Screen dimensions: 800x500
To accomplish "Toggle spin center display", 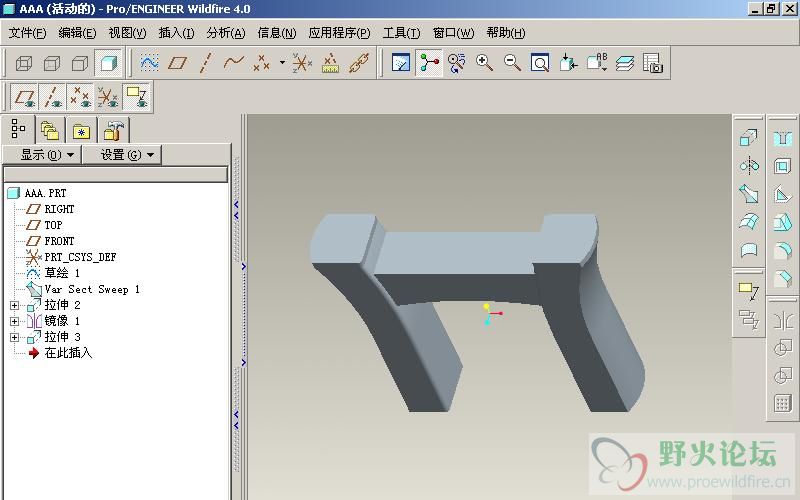I will point(429,63).
